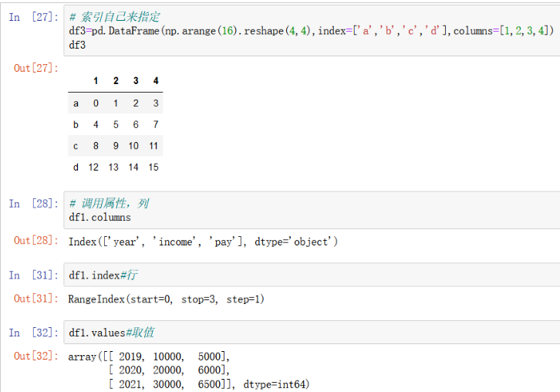Click cell value 8 in row c
The width and height of the screenshot is (560, 392).
click(96, 146)
